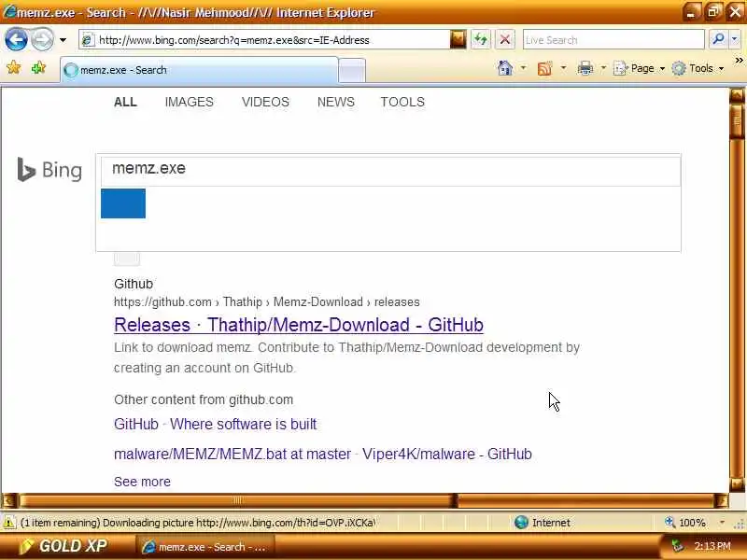Run Live Search with magnifier icon

click(x=718, y=39)
